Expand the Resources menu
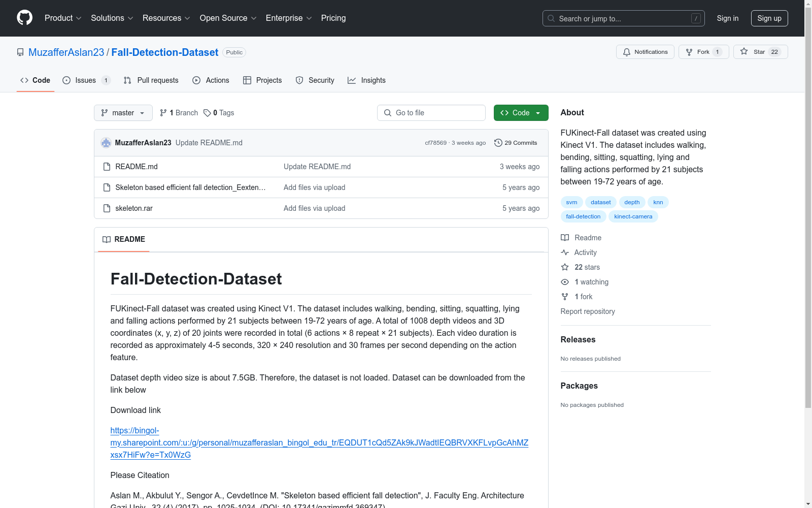 (166, 18)
